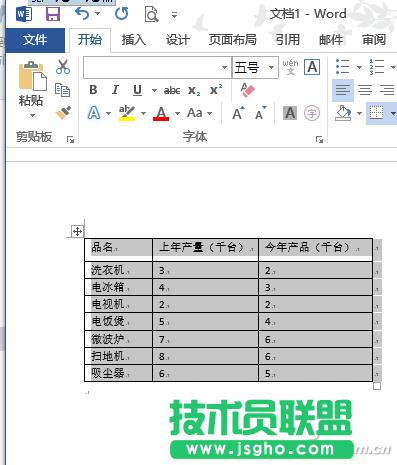Click the Copy icon in clipboard group
Image resolution: width=397 pixels, height=465 pixels.
pos(62,90)
